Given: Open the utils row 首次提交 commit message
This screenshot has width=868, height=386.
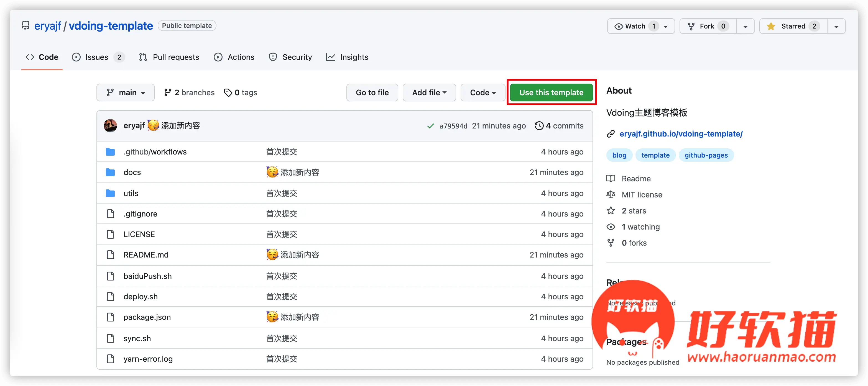Looking at the screenshot, I should click(282, 193).
